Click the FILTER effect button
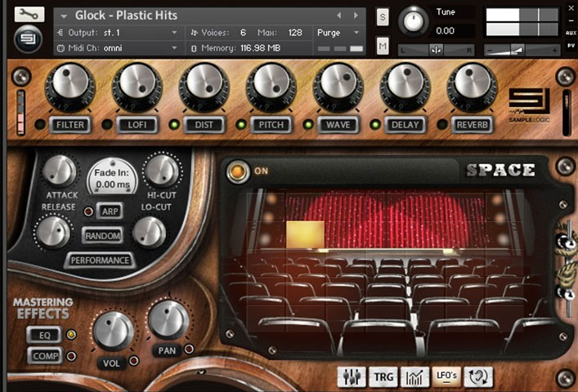Viewport: 578px width, 392px height. click(70, 125)
